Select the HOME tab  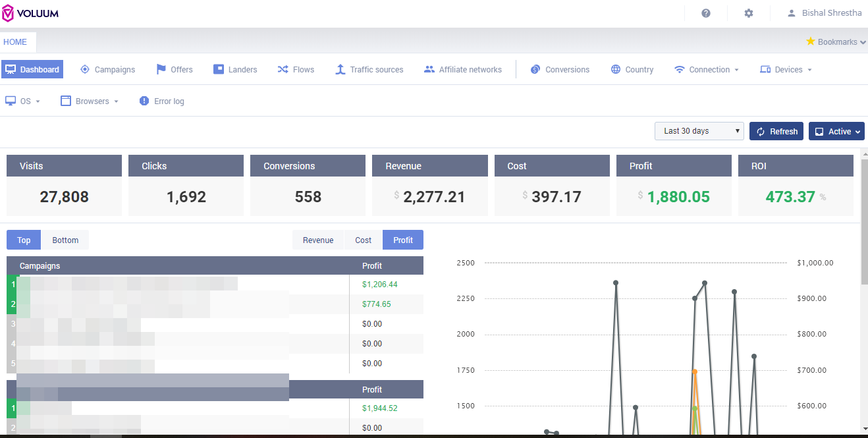click(15, 42)
